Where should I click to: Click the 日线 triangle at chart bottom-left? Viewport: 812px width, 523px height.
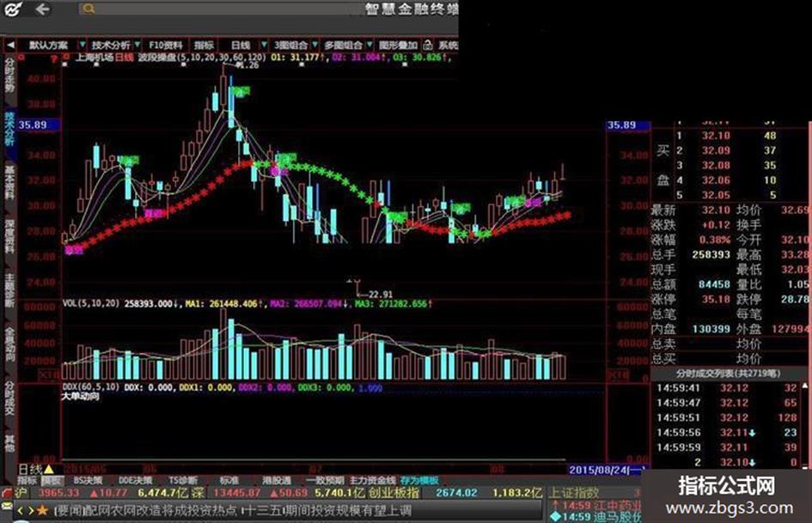point(49,469)
